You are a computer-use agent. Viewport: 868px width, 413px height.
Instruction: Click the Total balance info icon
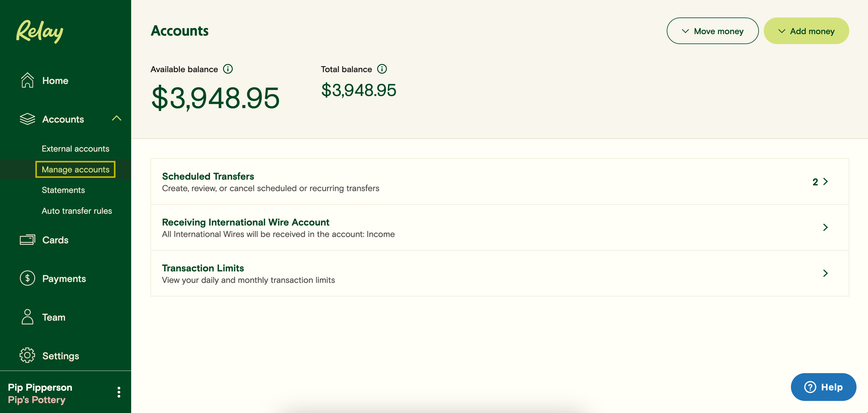coord(382,69)
